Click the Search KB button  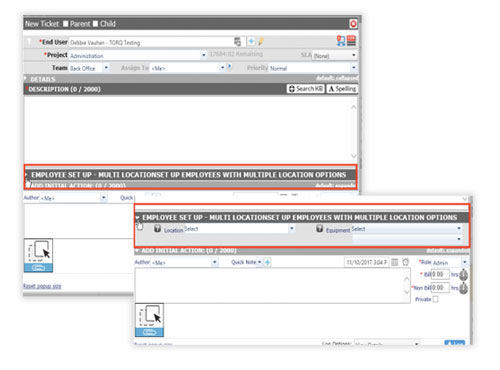tap(306, 89)
